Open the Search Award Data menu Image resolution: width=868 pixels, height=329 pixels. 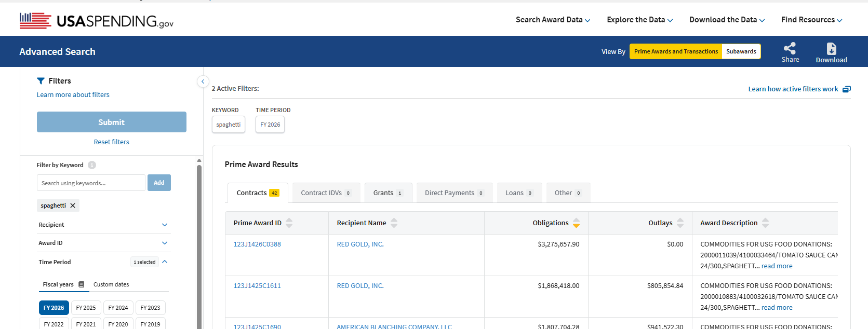tap(553, 20)
